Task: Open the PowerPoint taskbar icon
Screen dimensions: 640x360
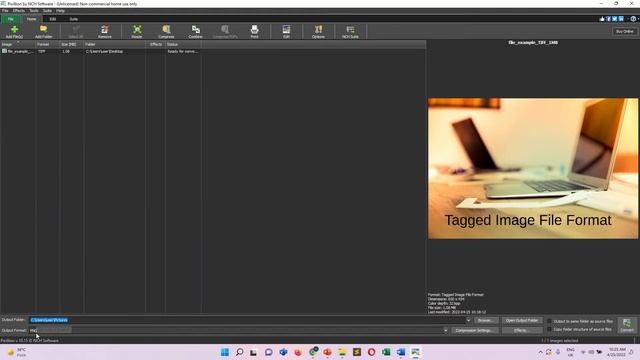Action: (327, 352)
